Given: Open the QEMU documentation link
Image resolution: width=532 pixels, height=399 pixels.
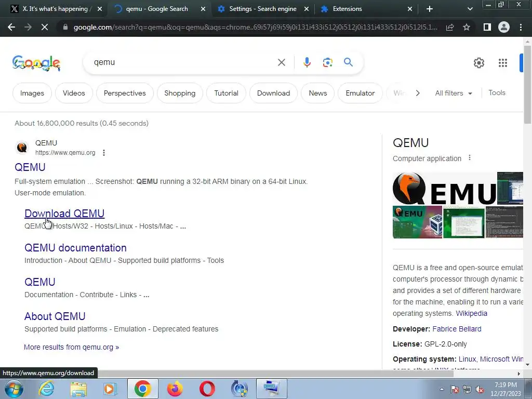Looking at the screenshot, I should pyautogui.click(x=75, y=248).
